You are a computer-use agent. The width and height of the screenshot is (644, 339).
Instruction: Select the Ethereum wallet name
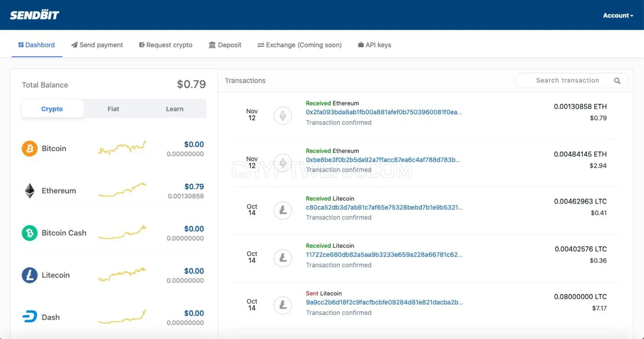pyautogui.click(x=59, y=191)
